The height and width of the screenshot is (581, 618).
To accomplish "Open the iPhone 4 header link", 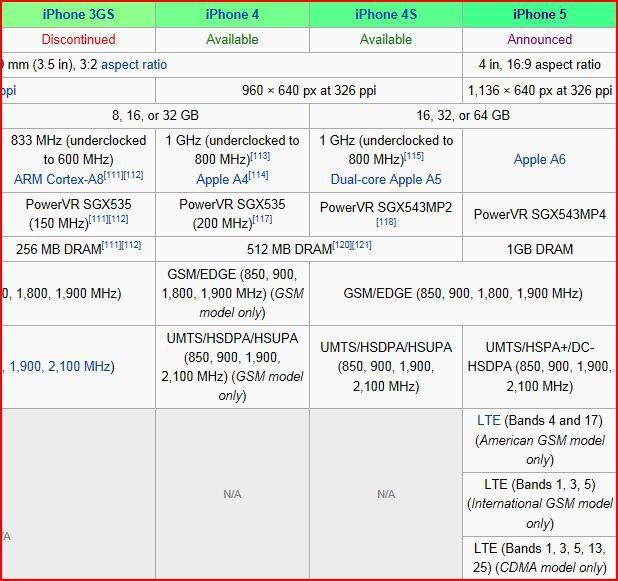I will 232,15.
